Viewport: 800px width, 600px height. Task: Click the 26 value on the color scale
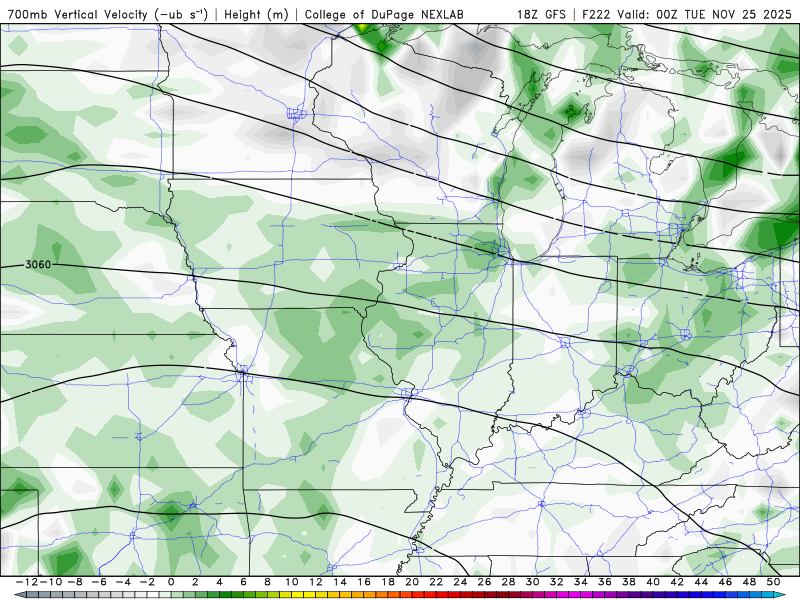484,582
